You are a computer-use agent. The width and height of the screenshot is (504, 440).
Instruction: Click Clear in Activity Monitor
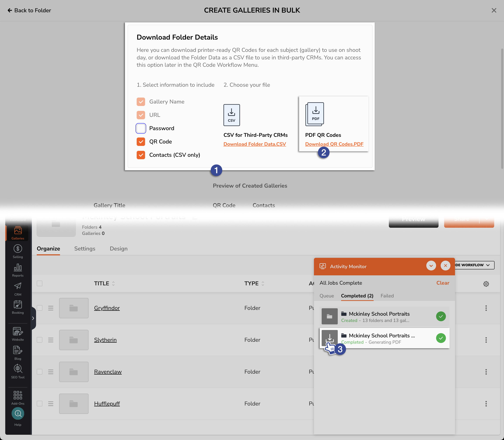(x=443, y=283)
